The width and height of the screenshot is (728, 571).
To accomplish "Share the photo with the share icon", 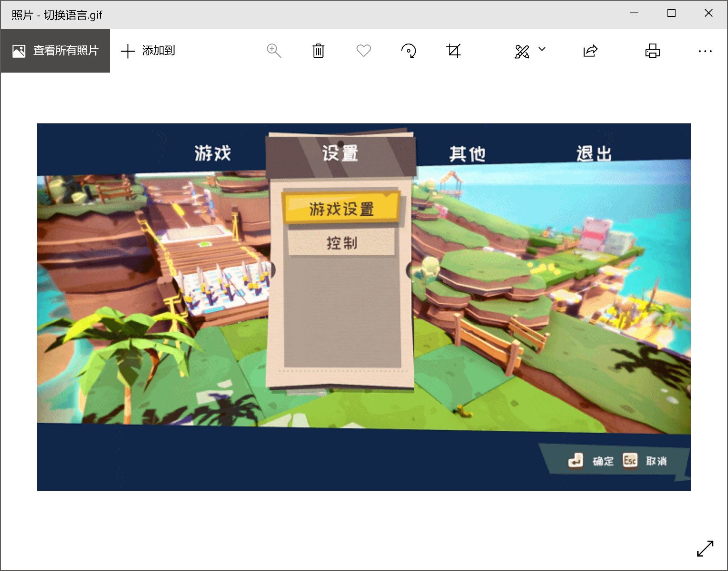I will [x=590, y=51].
